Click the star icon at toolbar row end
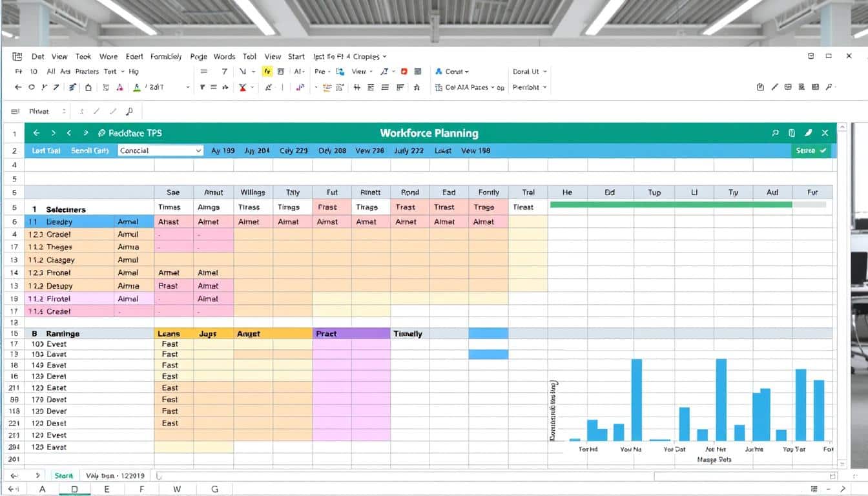Image resolution: width=868 pixels, height=496 pixels. coord(417,87)
